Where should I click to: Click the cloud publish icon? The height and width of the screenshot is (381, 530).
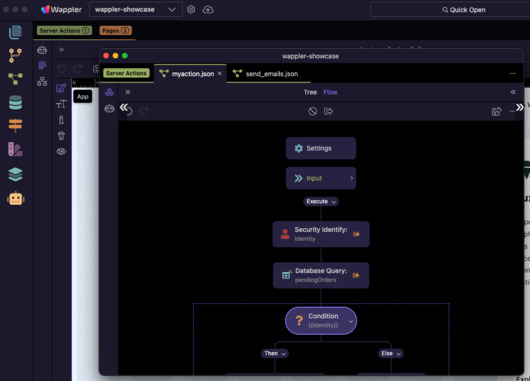[x=208, y=9]
